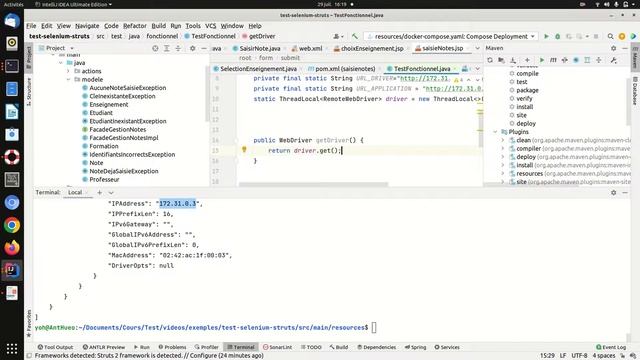The width and height of the screenshot is (640, 360).
Task: Open run configuration dropdown Compose Deployment
Action: (451, 36)
